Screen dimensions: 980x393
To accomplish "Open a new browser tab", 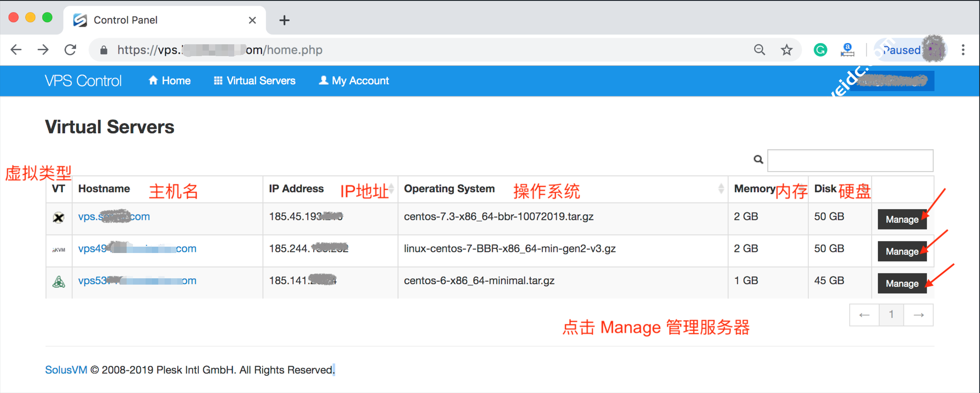I will pos(284,20).
